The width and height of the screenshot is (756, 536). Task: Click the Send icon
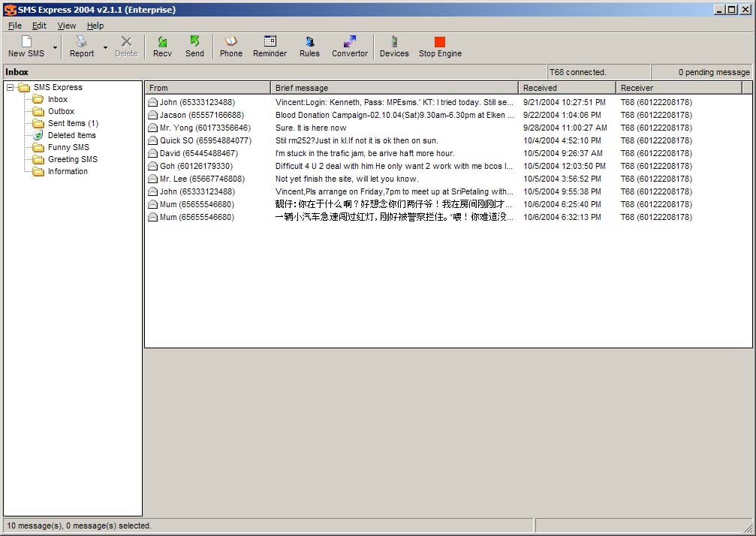coord(194,45)
